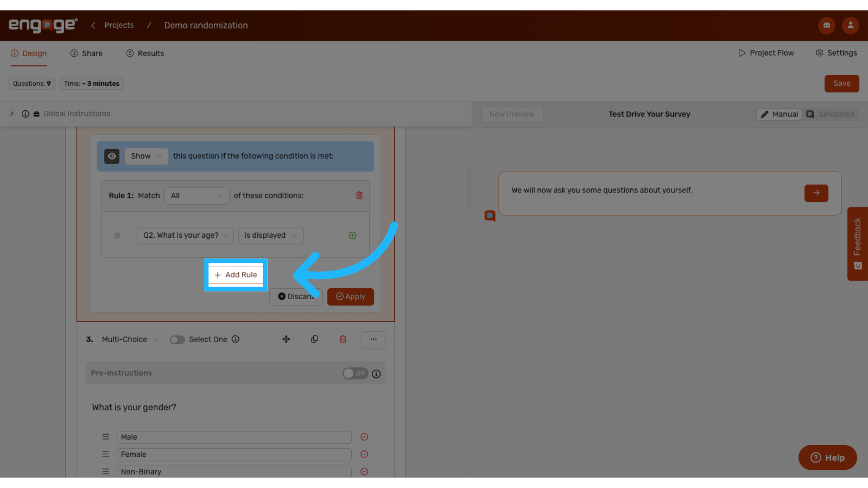Open the briefcase icon in the header
The image size is (868, 488).
click(x=826, y=25)
